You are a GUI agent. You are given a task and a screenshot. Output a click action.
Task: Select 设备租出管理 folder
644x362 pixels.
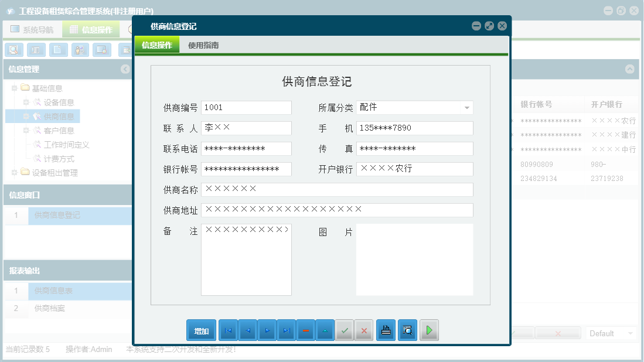54,173
